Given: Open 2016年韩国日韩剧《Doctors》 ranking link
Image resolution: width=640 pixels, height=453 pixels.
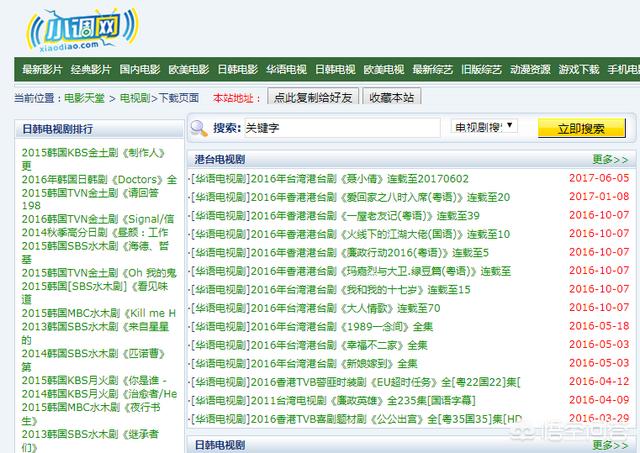Looking at the screenshot, I should coord(99,180).
